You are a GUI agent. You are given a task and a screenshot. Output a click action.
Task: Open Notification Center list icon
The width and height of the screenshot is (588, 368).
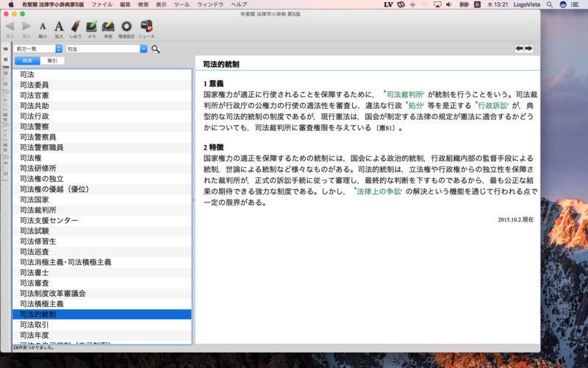575,4
